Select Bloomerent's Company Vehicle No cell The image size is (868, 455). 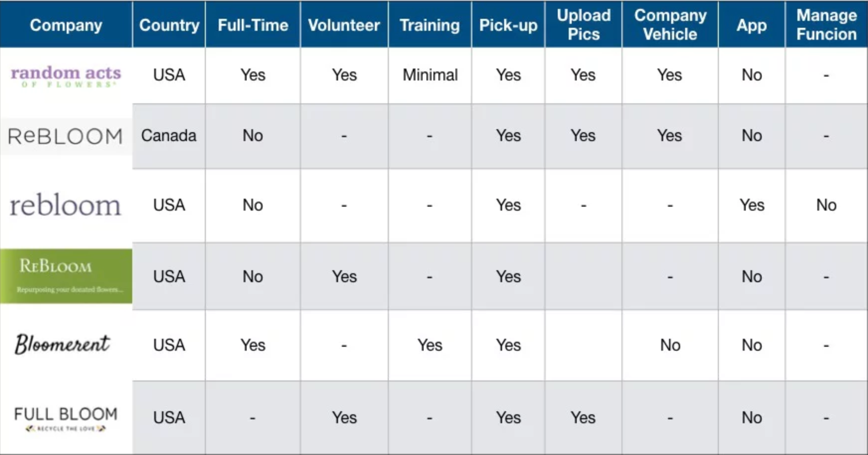click(x=670, y=345)
